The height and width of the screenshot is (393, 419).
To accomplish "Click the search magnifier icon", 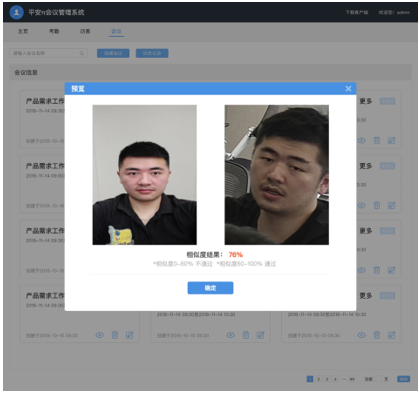I will tap(82, 53).
